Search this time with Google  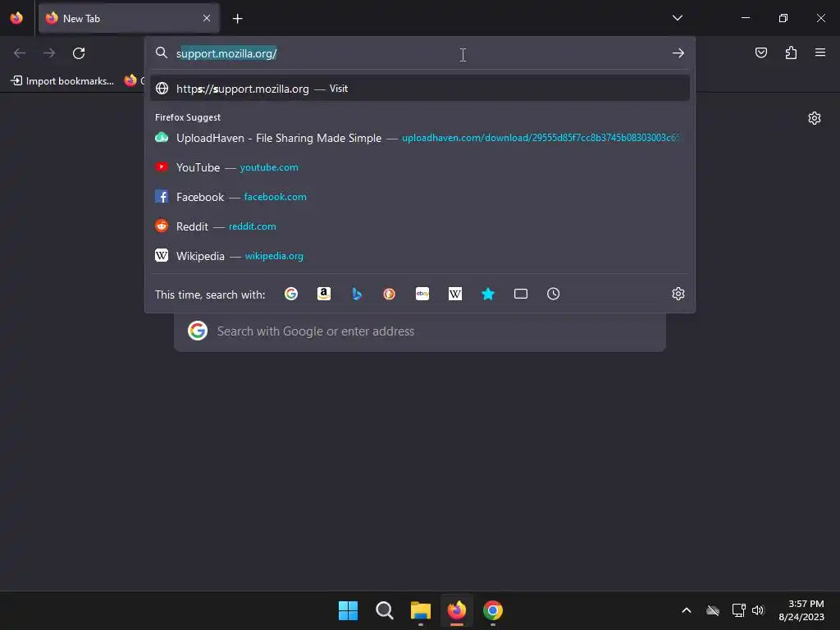tap(291, 294)
